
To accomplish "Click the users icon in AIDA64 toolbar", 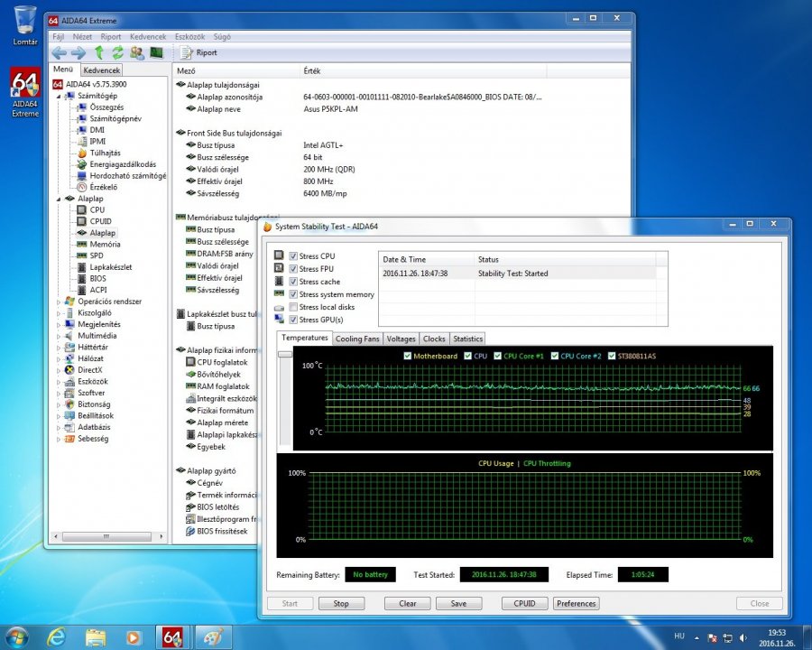I will tap(137, 52).
